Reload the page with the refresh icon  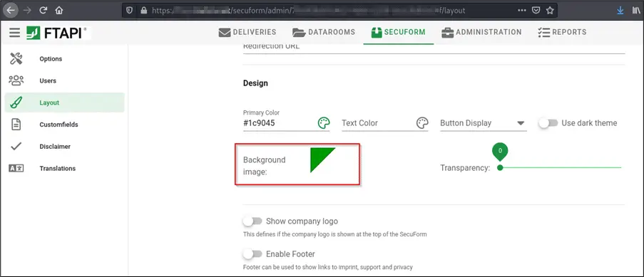(x=43, y=10)
